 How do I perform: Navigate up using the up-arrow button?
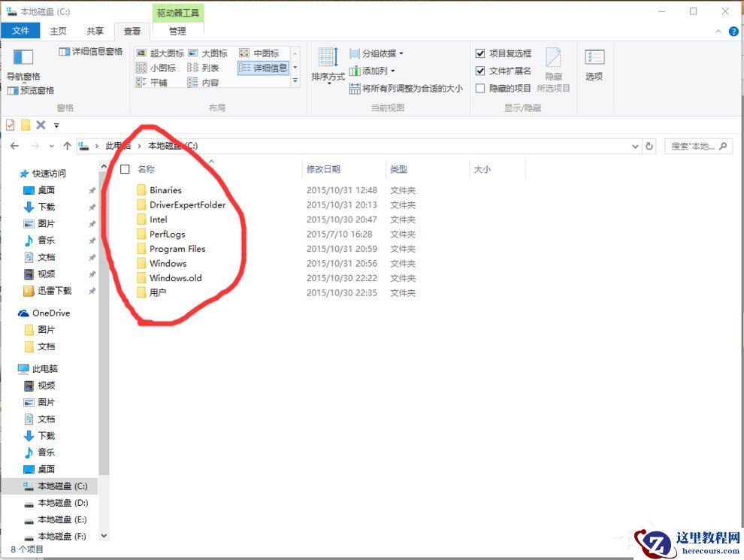(x=68, y=145)
